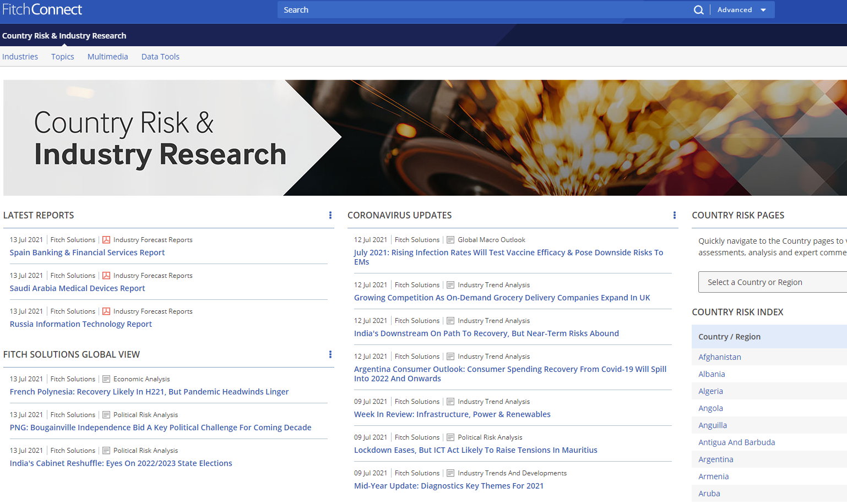
Task: Click article icon beside Industry Trends And Developments
Action: pos(450,473)
